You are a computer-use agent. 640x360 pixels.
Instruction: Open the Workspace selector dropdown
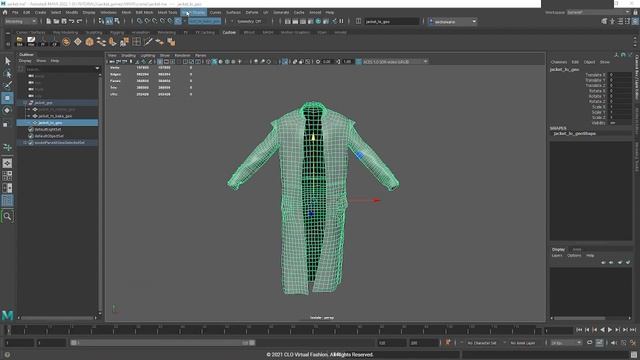(x=599, y=13)
